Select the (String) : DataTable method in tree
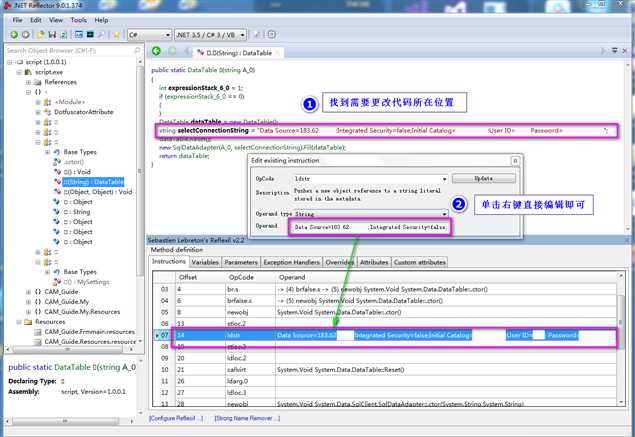 coord(93,182)
